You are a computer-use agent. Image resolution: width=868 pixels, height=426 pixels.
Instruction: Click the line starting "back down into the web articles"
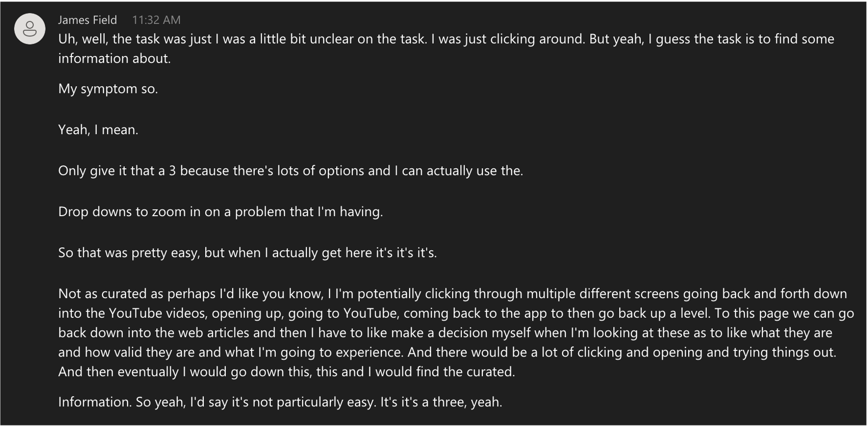click(445, 333)
